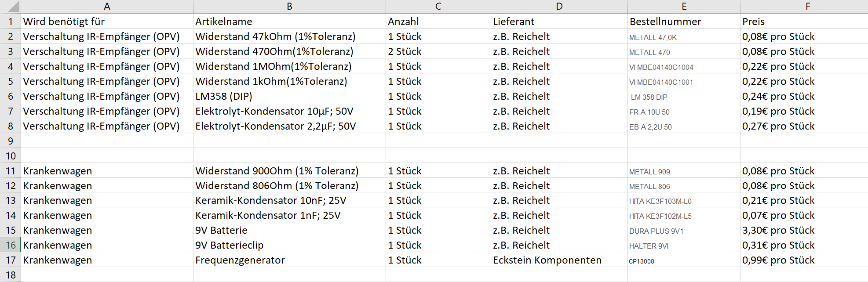Select column D header
868x282 pixels.
coord(559,7)
